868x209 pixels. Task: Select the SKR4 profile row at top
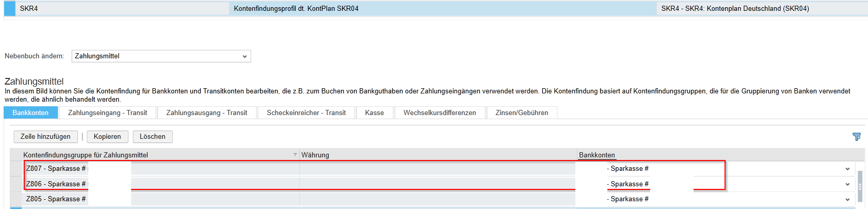click(x=29, y=9)
